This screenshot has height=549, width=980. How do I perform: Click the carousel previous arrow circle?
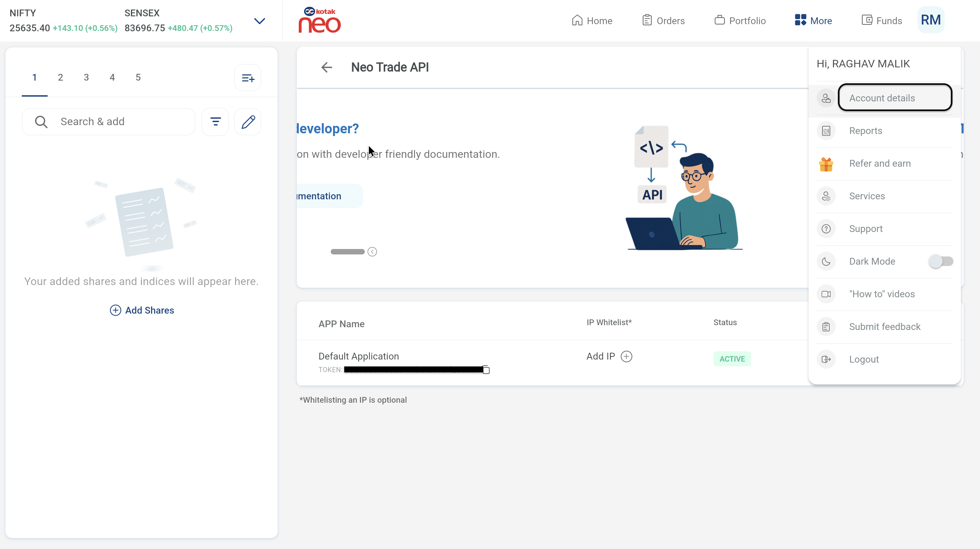372,252
